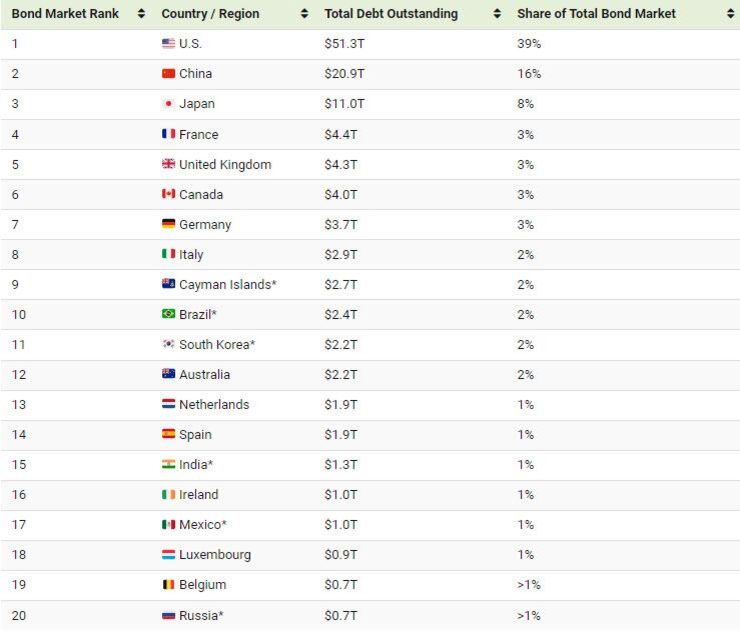Click Share of Total Bond Market sort arrows
The image size is (740, 635).
tap(731, 14)
